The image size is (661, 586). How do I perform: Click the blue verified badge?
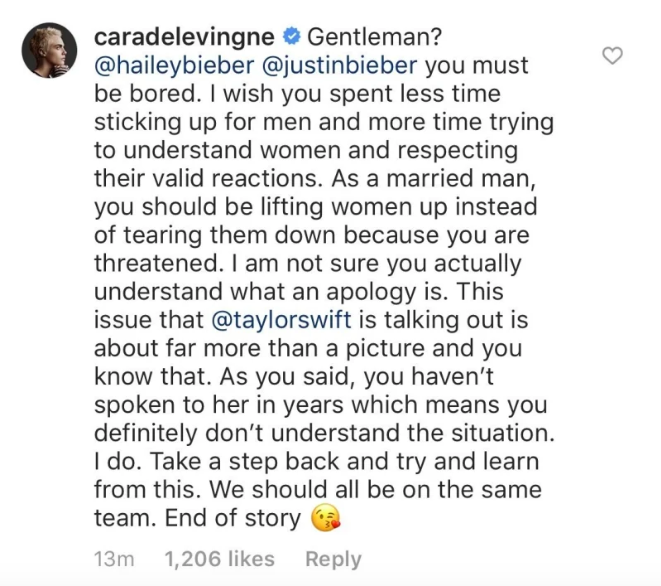tap(291, 37)
